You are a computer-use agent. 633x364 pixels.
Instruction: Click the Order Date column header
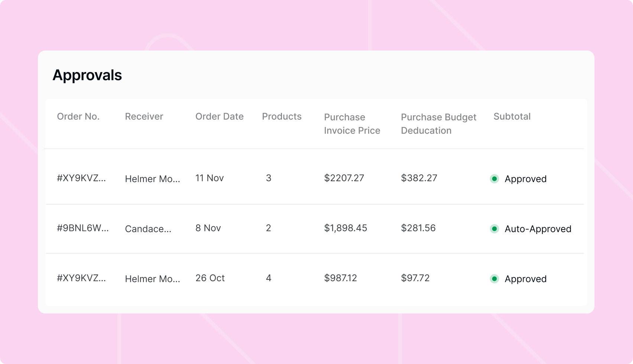click(x=220, y=117)
